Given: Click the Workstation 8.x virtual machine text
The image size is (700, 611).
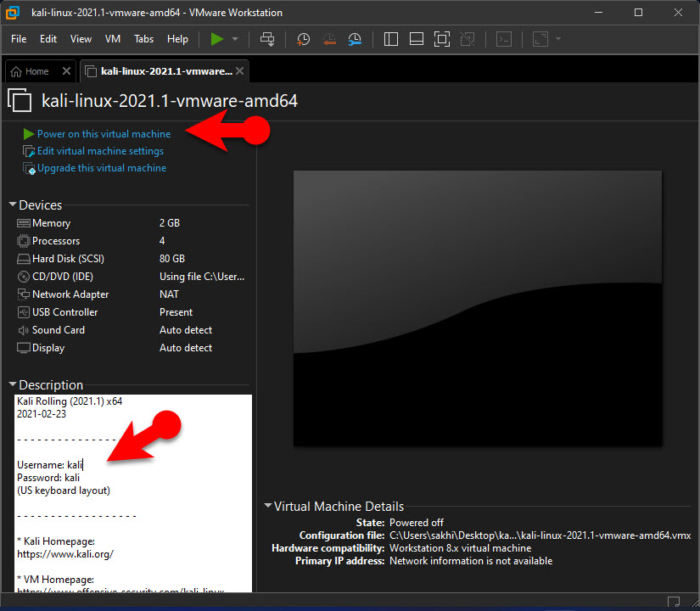Looking at the screenshot, I should [460, 548].
